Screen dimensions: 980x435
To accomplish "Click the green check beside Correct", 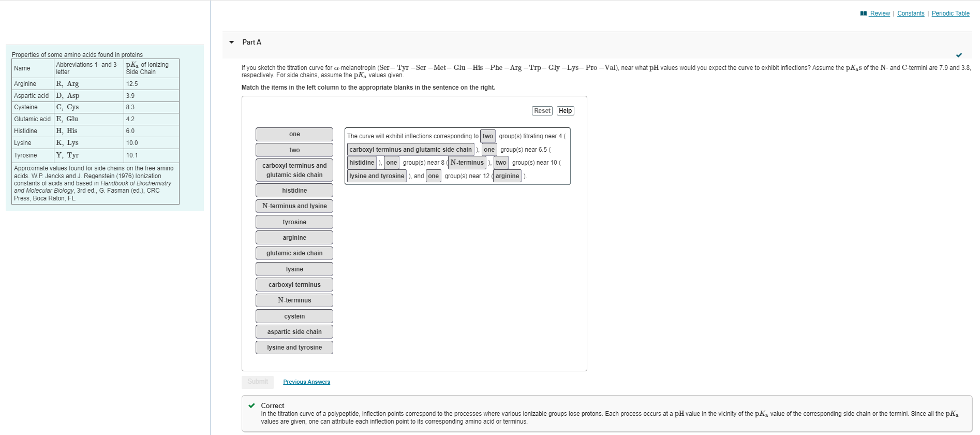I will tap(251, 405).
